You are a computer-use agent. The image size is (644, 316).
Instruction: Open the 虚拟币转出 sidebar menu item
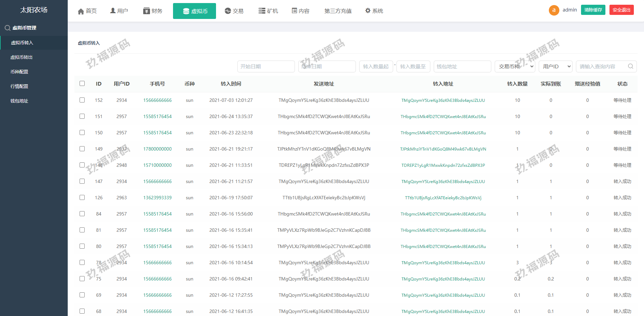click(21, 57)
